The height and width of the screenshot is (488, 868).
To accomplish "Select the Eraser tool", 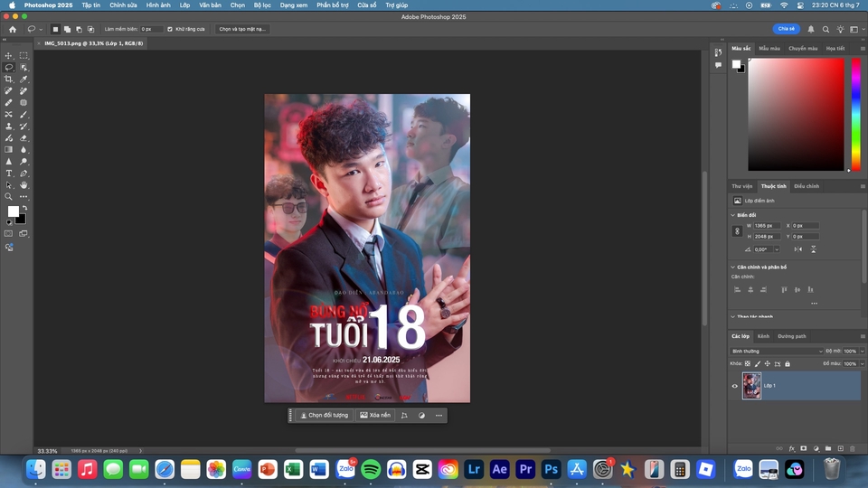I will (x=24, y=138).
